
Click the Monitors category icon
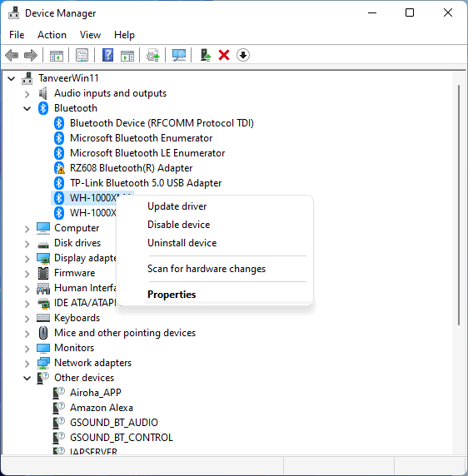(43, 348)
